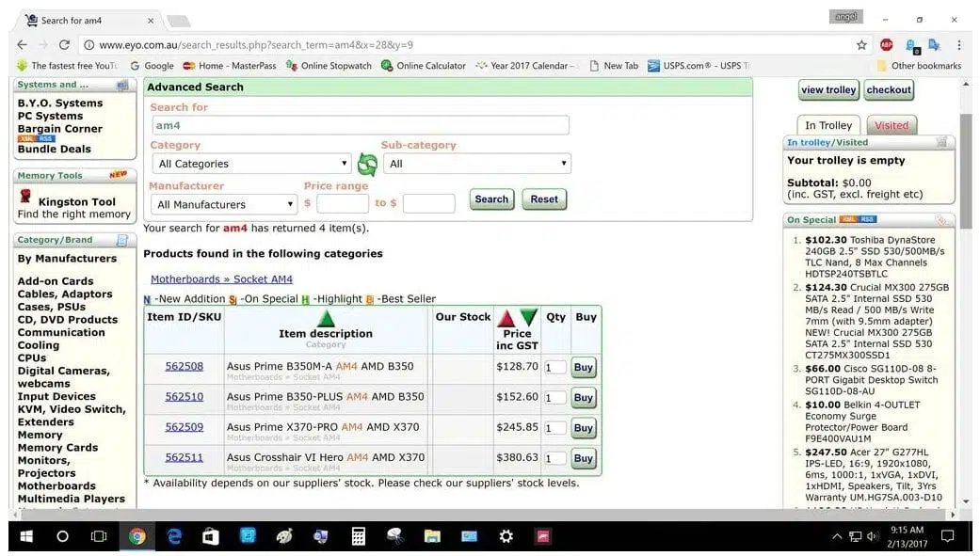Viewport: 980px width, 556px height.
Task: Sort item description ascending with green triangle
Action: tap(326, 318)
